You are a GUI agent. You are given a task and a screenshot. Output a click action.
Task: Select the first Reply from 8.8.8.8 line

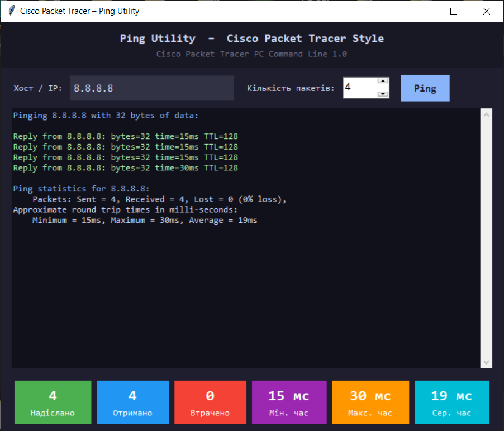click(x=125, y=136)
